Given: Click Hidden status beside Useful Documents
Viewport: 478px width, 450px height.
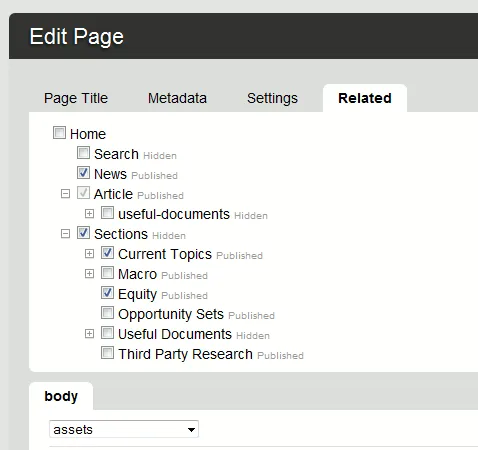Looking at the screenshot, I should click(x=253, y=336).
